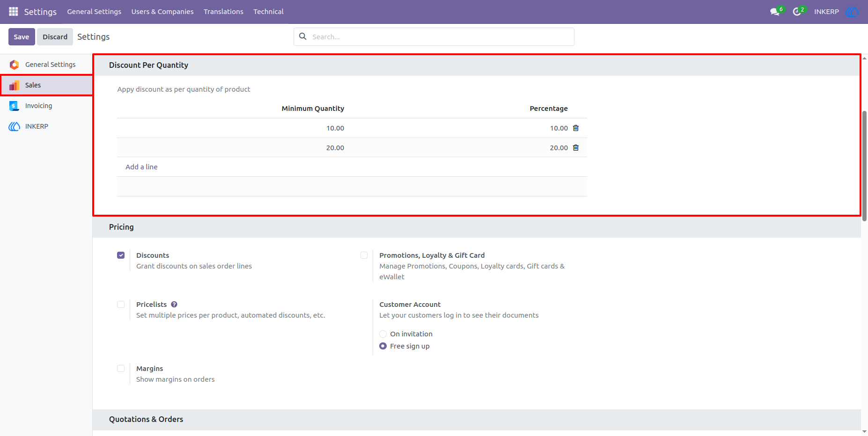Click the Invoicing sidebar icon
868x436 pixels.
click(x=14, y=106)
